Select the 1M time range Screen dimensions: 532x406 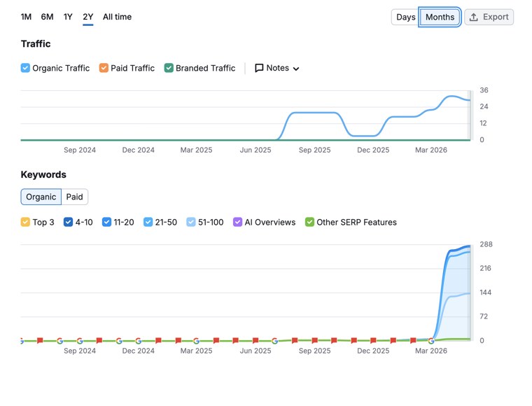click(x=26, y=17)
